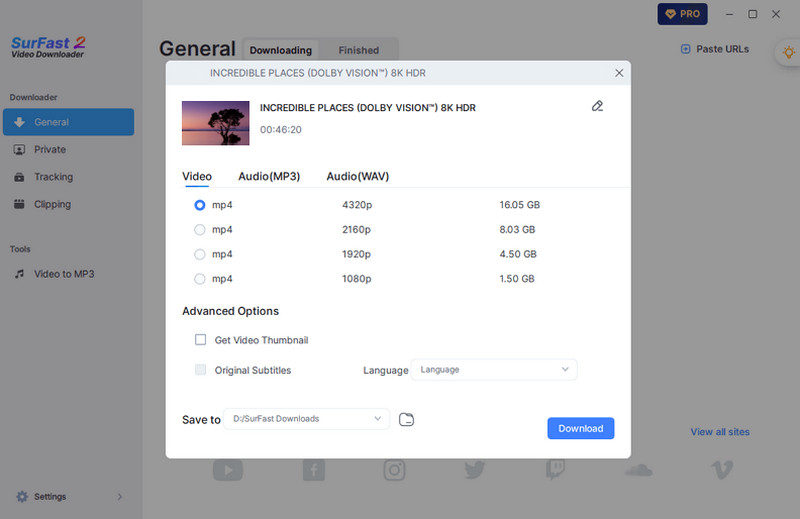800x519 pixels.
Task: Click the edit title pencil icon
Action: [x=597, y=106]
